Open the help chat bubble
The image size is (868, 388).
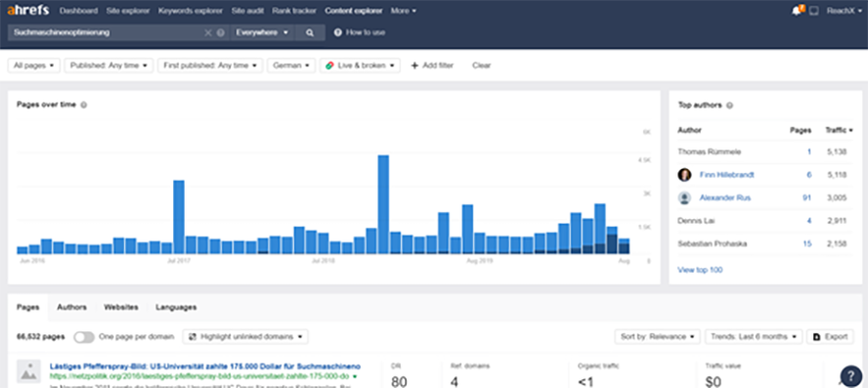(x=850, y=376)
